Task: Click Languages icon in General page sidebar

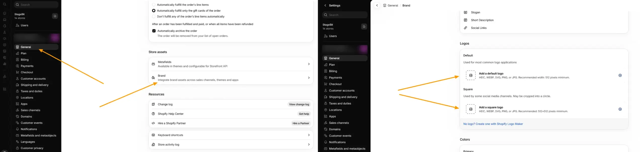Action: 17,142
